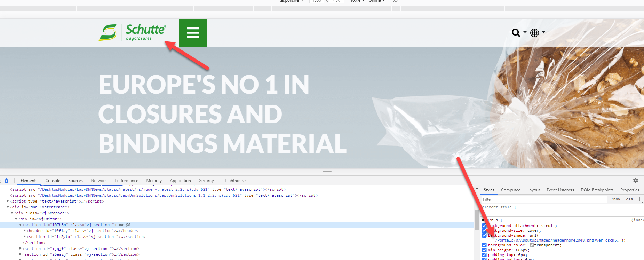Select the Memory tab

[x=154, y=181]
